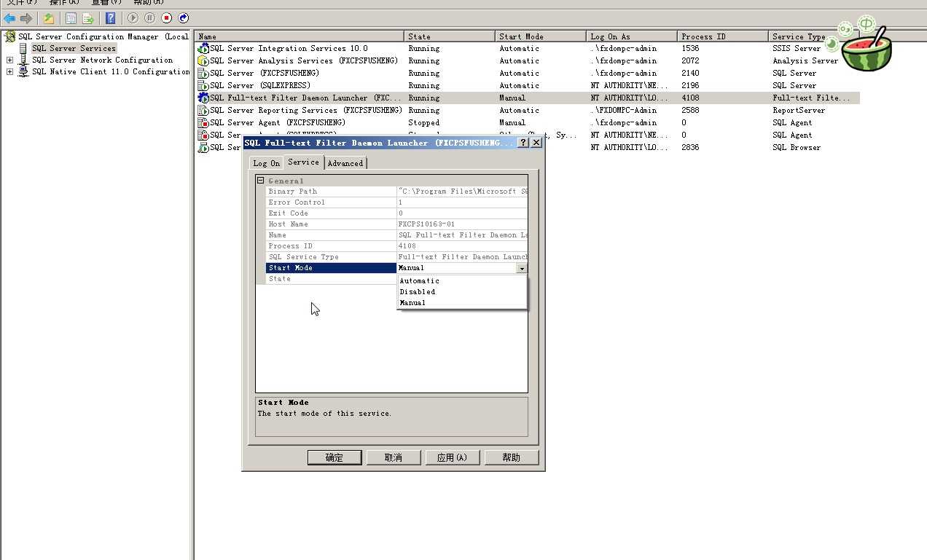Click the SQL Server Network Configuration icon
Image resolution: width=927 pixels, height=560 pixels.
coord(23,60)
